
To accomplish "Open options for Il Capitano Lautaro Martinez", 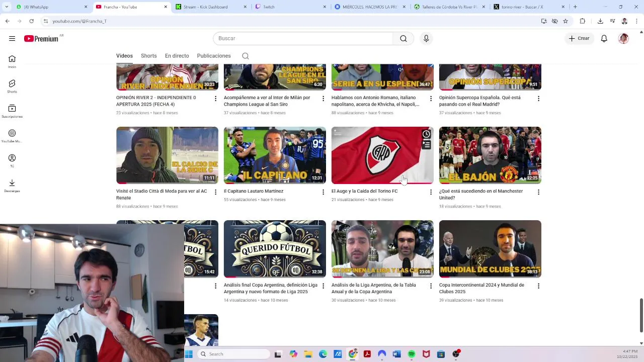I will pyautogui.click(x=323, y=192).
